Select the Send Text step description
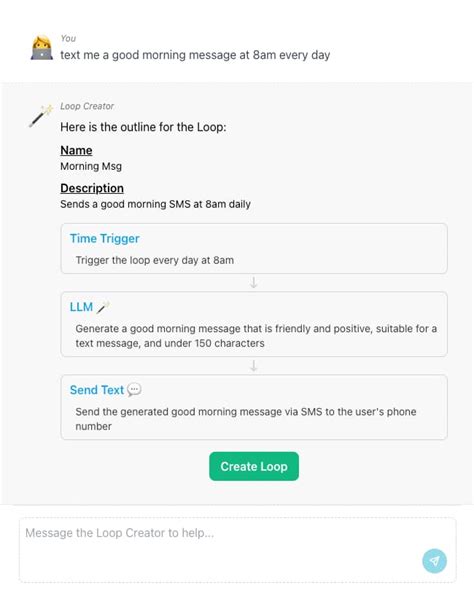This screenshot has height=596, width=474. 246,419
